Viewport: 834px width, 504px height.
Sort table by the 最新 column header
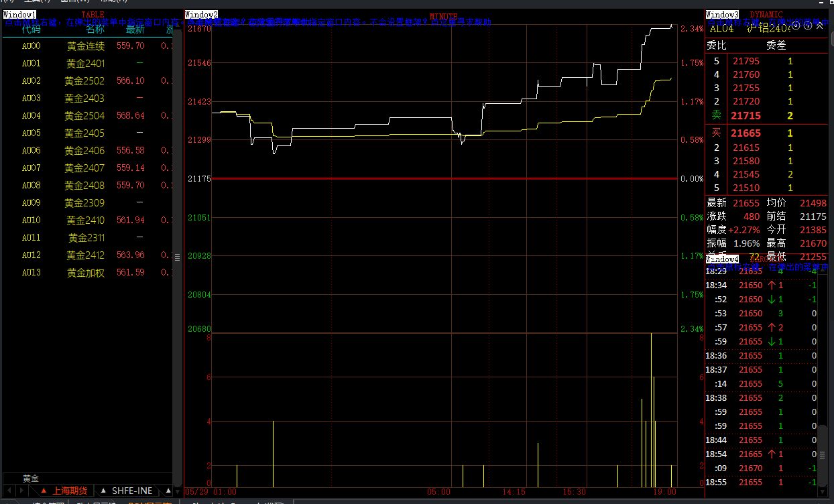tap(135, 29)
